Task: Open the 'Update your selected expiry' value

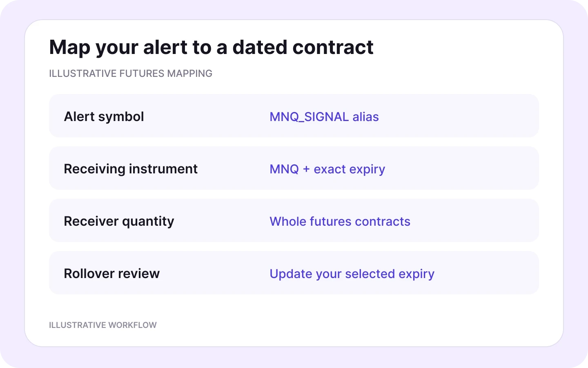Action: tap(352, 274)
